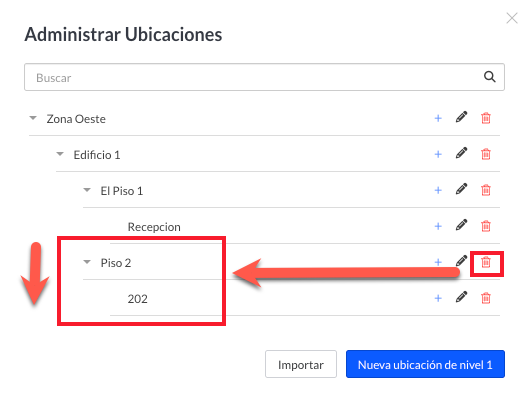Delete the Recepcion location
This screenshot has height=404, width=525.
coord(486,226)
